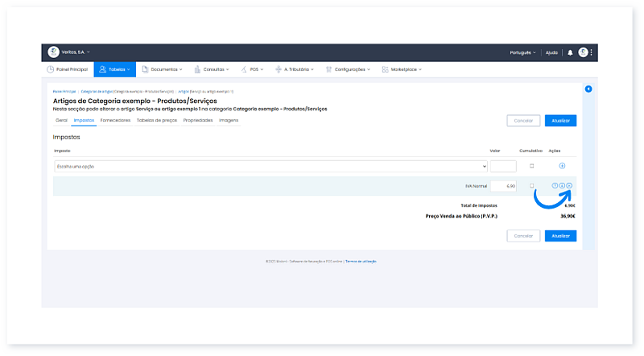Open the 'Escolha uma opção' tax dropdown
Viewport: 644px width, 356px height.
(x=270, y=166)
